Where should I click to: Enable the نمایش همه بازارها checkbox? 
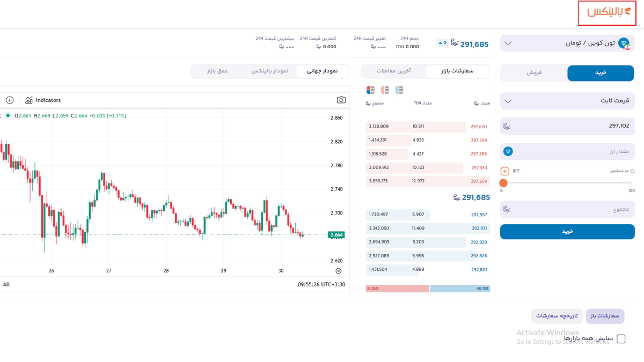(621, 339)
